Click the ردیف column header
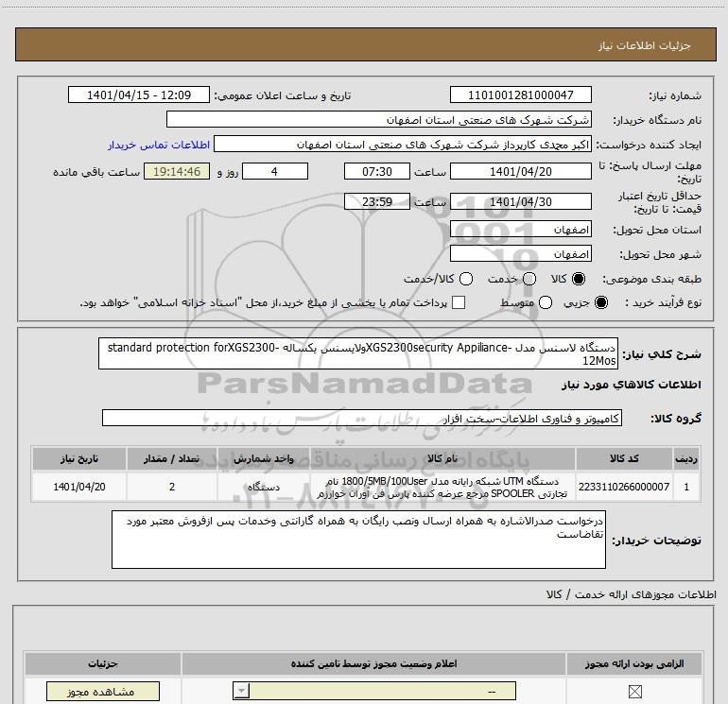The image size is (728, 704). coord(686,458)
